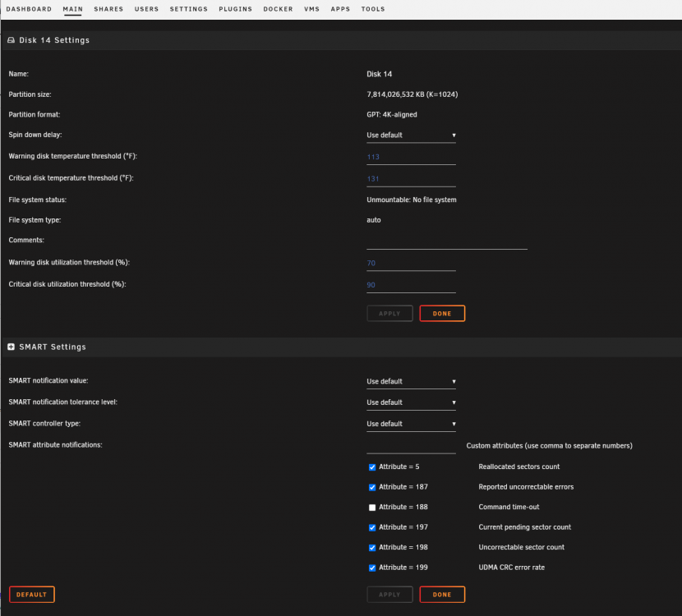Viewport: 682px width, 616px height.
Task: Open the Settings tab
Action: 189,9
